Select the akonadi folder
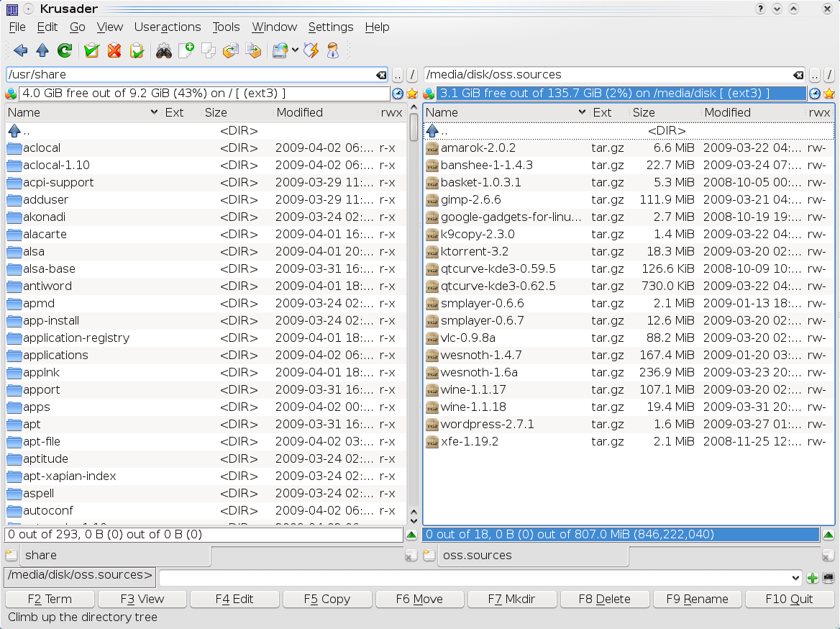The width and height of the screenshot is (840, 629). coord(206,217)
